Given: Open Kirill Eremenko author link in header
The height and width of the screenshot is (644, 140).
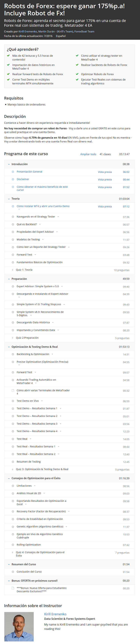Looking at the screenshot, I should pos(28,32).
